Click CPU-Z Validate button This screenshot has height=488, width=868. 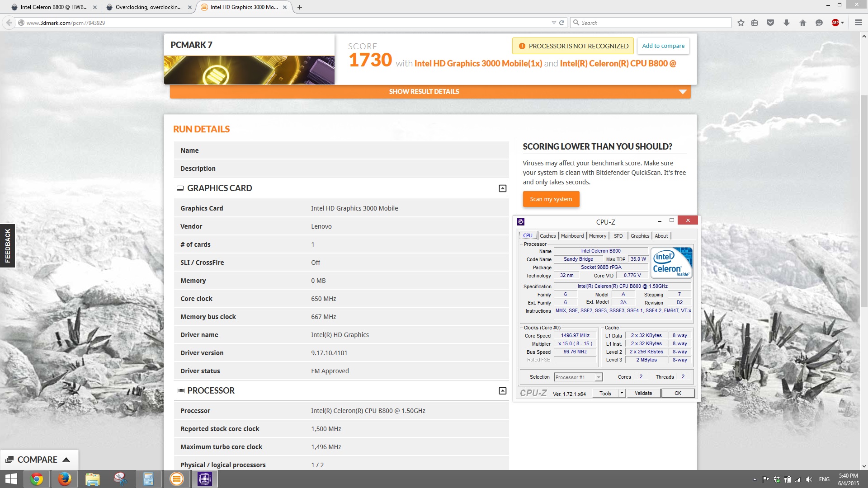tap(643, 393)
